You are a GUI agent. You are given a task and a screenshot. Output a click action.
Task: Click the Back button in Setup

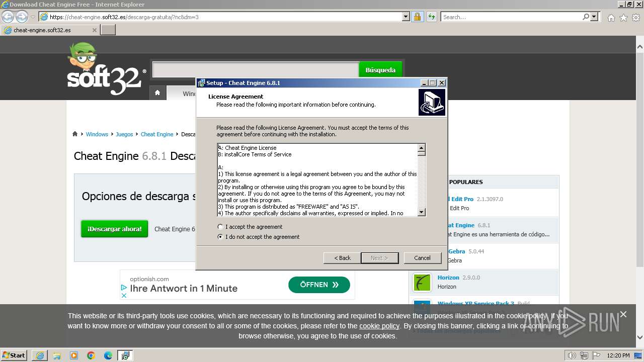tap(342, 258)
